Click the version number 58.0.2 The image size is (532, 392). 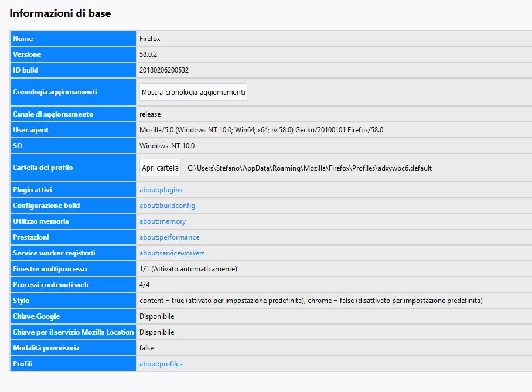(x=148, y=54)
